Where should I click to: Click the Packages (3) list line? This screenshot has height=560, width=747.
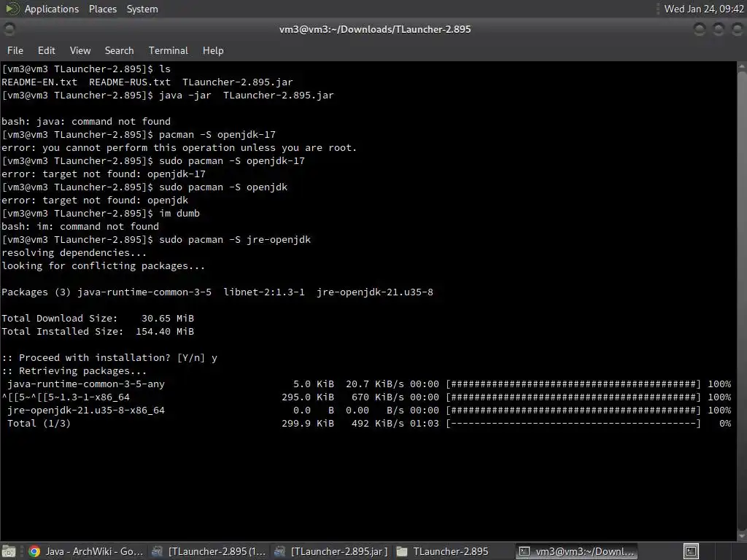tap(217, 292)
